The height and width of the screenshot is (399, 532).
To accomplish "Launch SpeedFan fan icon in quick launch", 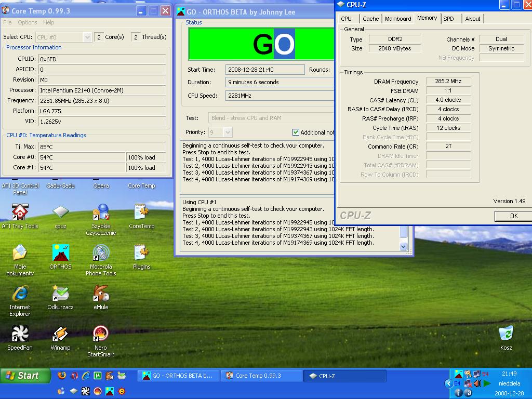I will coord(86,391).
